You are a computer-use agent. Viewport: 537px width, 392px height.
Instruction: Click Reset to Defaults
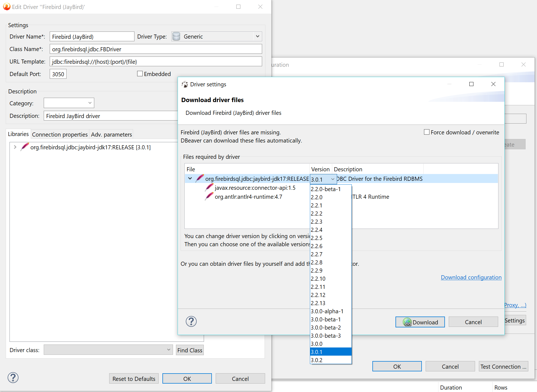pyautogui.click(x=134, y=379)
